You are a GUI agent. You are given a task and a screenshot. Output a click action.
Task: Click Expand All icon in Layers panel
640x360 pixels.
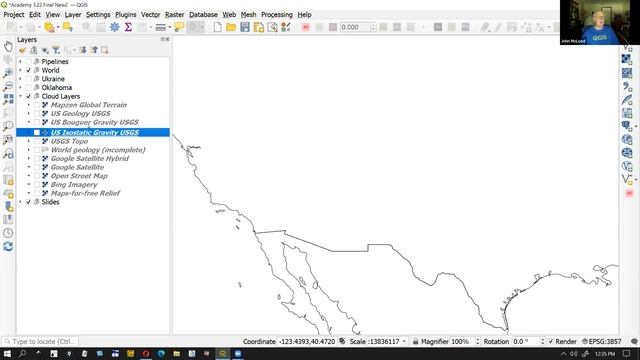click(83, 50)
